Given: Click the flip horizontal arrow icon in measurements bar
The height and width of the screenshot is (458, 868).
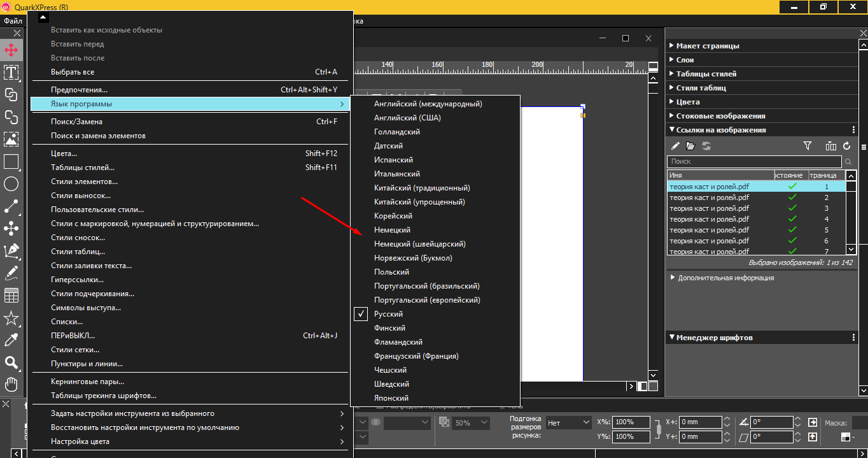Looking at the screenshot, I should tap(813, 422).
